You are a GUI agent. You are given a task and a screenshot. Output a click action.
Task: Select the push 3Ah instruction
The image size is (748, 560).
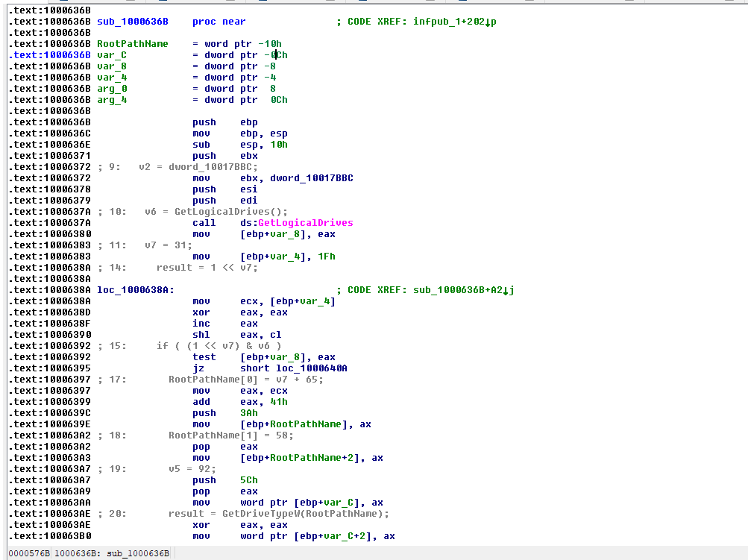pos(204,413)
